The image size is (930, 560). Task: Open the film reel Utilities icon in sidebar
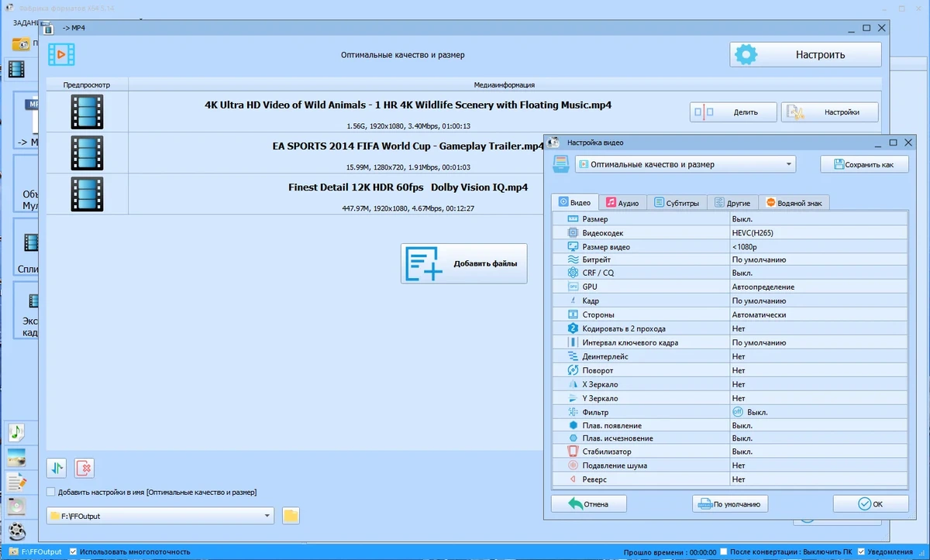(x=16, y=531)
